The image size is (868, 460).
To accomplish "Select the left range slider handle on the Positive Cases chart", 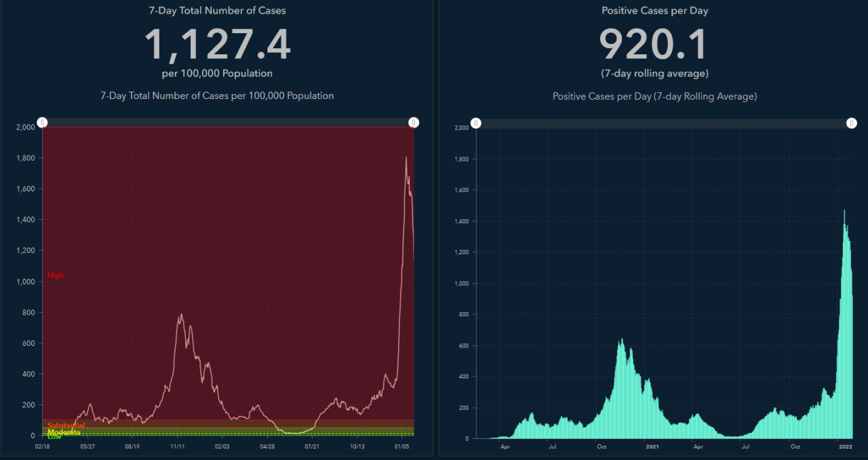I will coord(475,123).
